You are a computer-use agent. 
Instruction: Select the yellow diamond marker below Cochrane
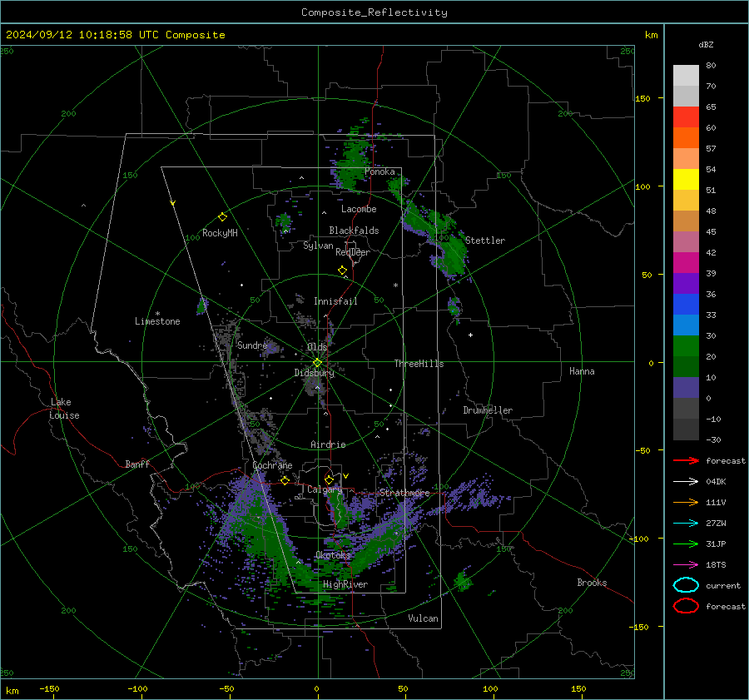[x=285, y=480]
